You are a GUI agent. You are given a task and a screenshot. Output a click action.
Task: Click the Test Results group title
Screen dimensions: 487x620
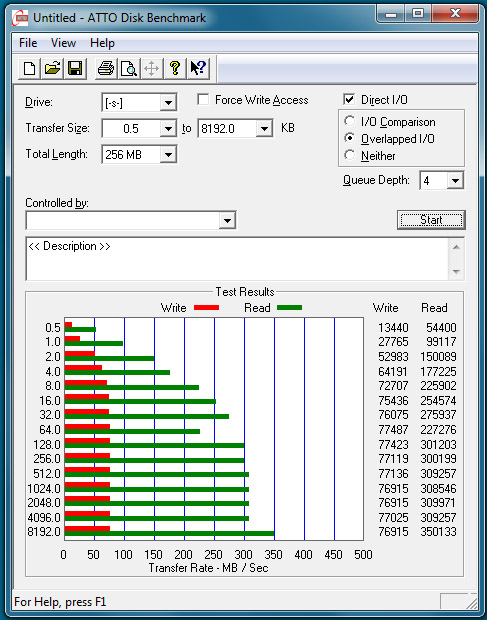[x=245, y=292]
